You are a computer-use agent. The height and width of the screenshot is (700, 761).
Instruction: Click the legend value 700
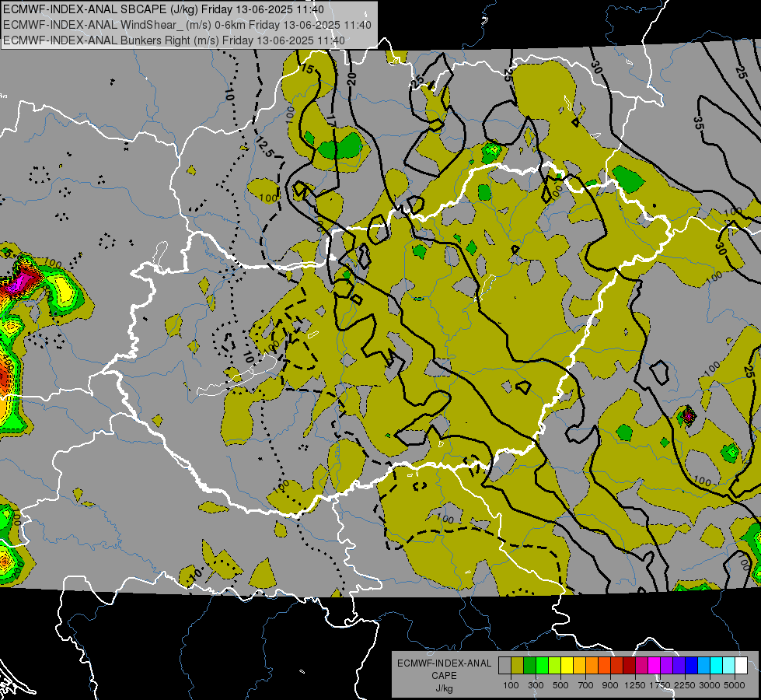(x=586, y=685)
